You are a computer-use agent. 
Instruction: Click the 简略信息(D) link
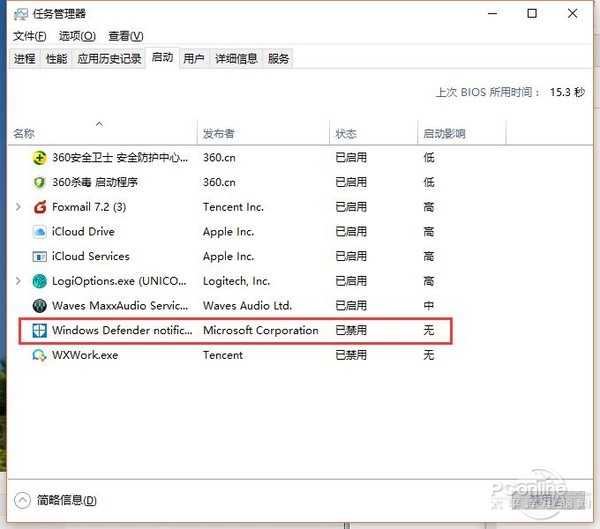coord(67,500)
